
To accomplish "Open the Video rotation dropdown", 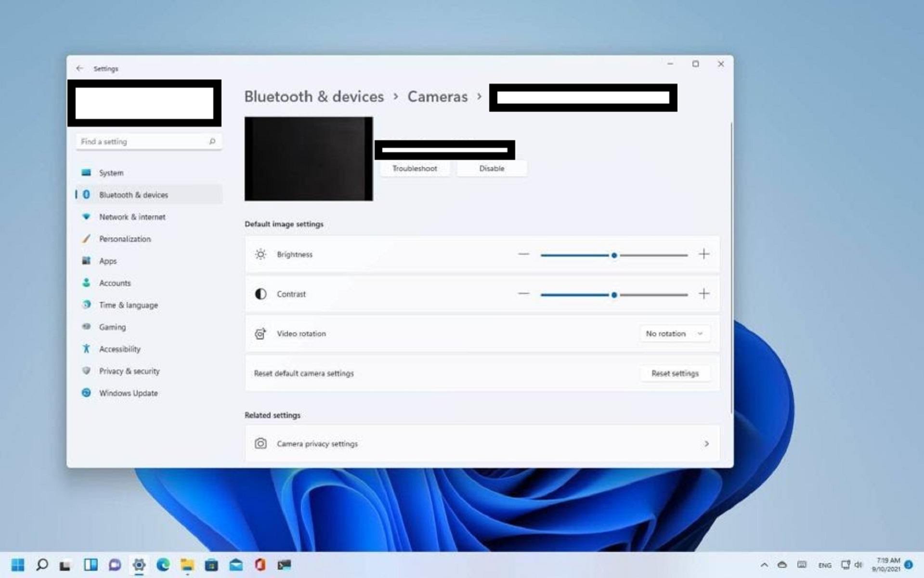I will coord(674,333).
